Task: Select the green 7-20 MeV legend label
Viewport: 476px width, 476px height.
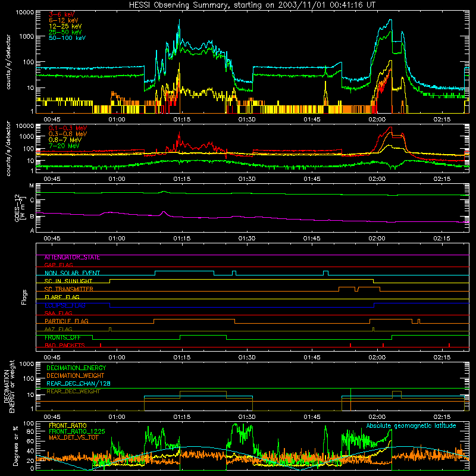Action: click(x=64, y=146)
